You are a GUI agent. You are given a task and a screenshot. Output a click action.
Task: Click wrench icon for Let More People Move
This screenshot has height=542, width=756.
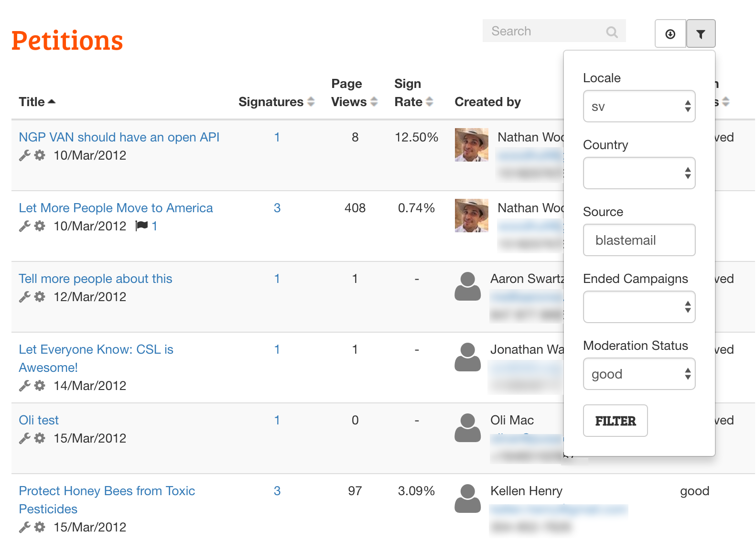(x=24, y=226)
